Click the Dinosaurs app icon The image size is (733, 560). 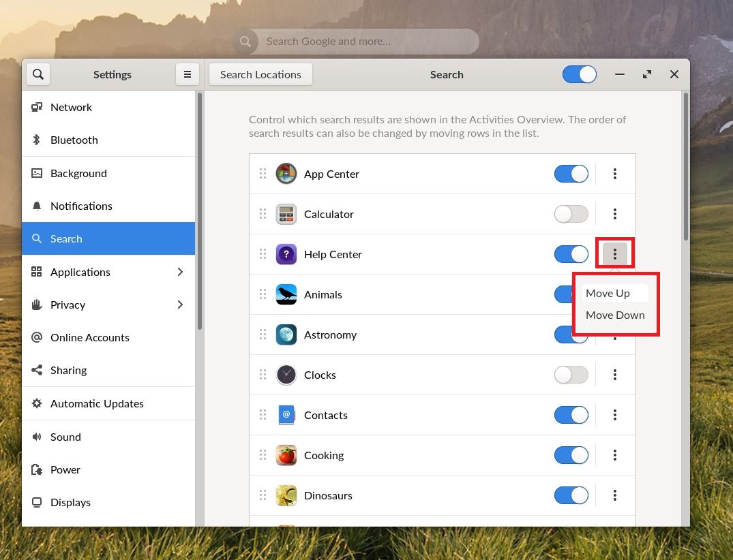(x=286, y=495)
